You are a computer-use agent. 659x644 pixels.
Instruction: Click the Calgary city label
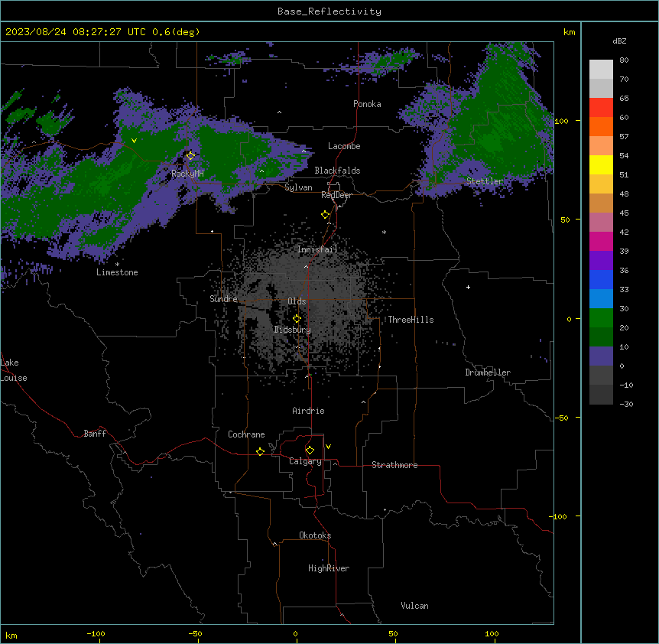pos(305,461)
